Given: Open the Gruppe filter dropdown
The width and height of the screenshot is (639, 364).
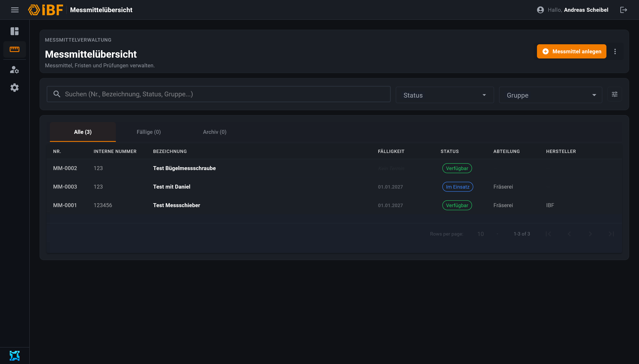Looking at the screenshot, I should [550, 95].
